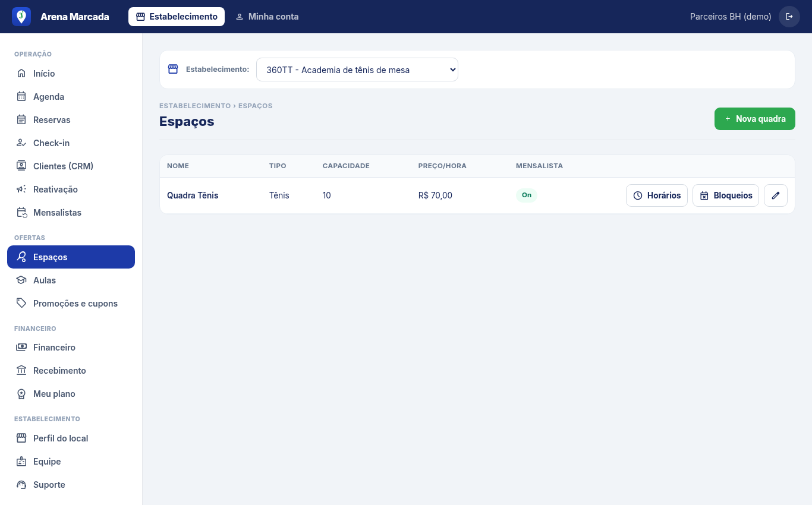
Task: Click the Arena Marcada logo icon
Action: click(x=21, y=17)
